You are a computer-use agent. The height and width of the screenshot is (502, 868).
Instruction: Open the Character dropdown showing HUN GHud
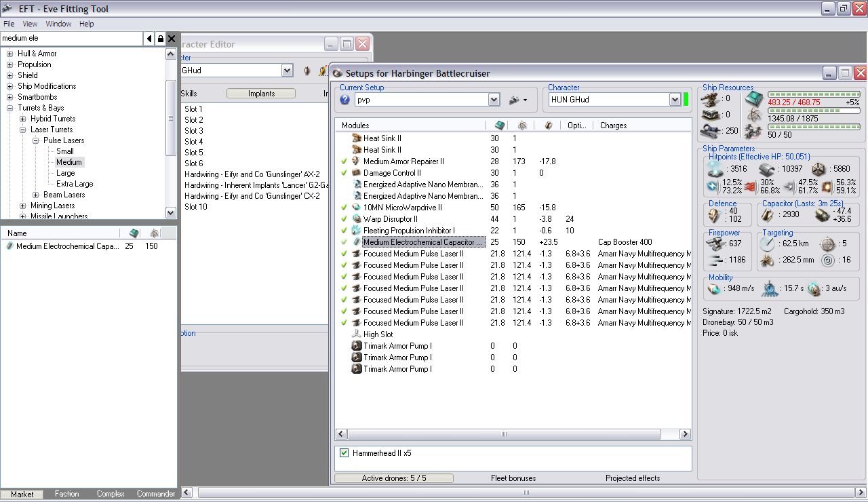(675, 100)
